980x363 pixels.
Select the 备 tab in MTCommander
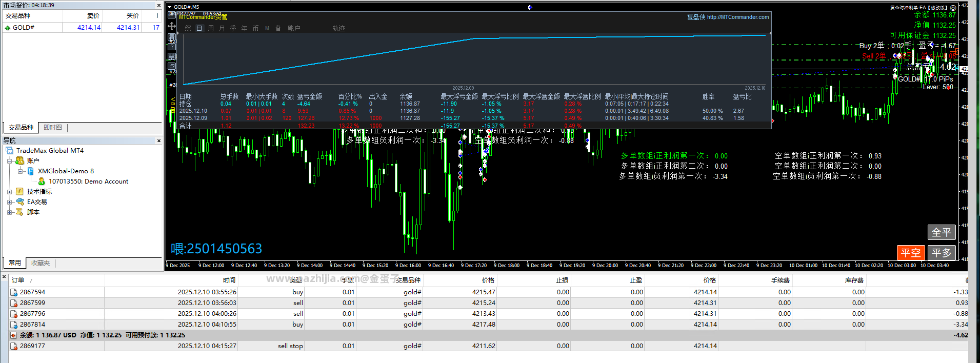pos(278,28)
